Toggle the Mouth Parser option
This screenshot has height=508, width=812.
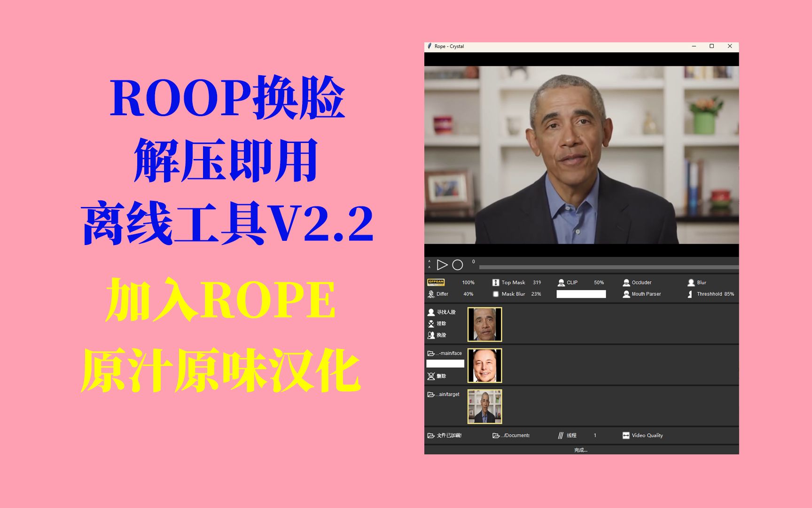(x=626, y=294)
